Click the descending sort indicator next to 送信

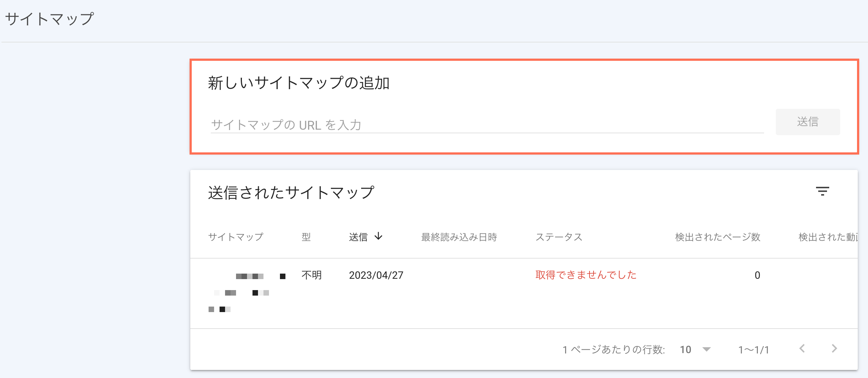[378, 237]
